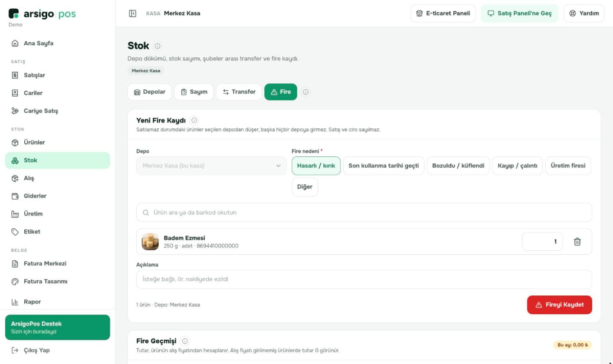613x364 pixels.
Task: Select the Fire tab
Action: (x=281, y=92)
